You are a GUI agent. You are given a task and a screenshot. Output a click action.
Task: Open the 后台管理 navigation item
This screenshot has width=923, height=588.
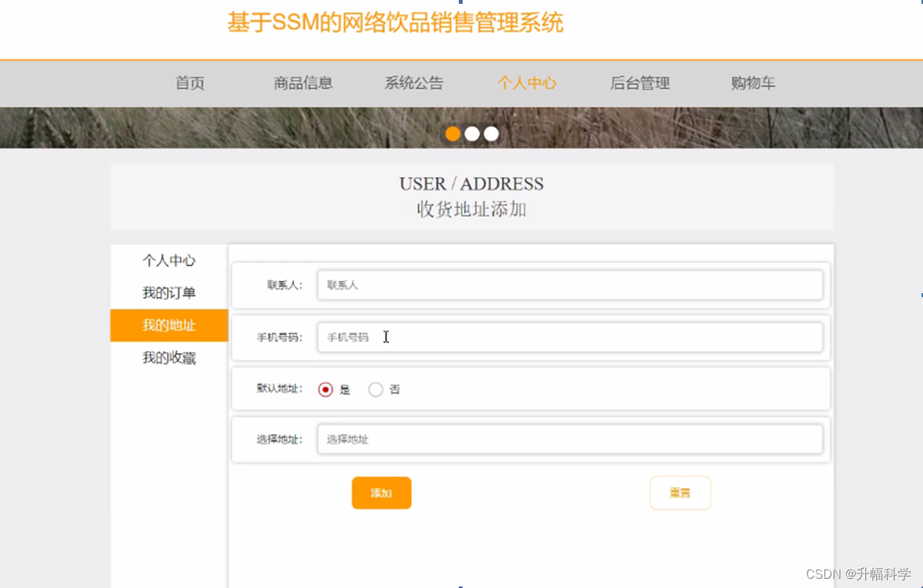pos(639,83)
